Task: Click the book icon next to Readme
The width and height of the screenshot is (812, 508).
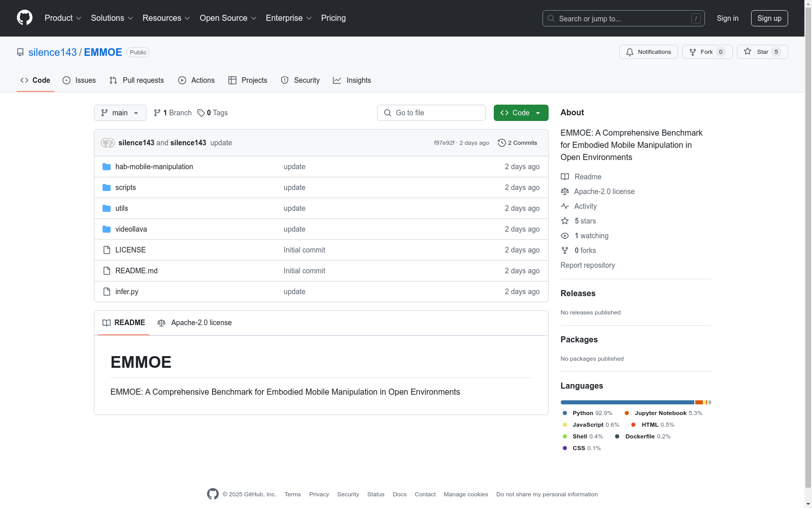Action: pos(565,177)
